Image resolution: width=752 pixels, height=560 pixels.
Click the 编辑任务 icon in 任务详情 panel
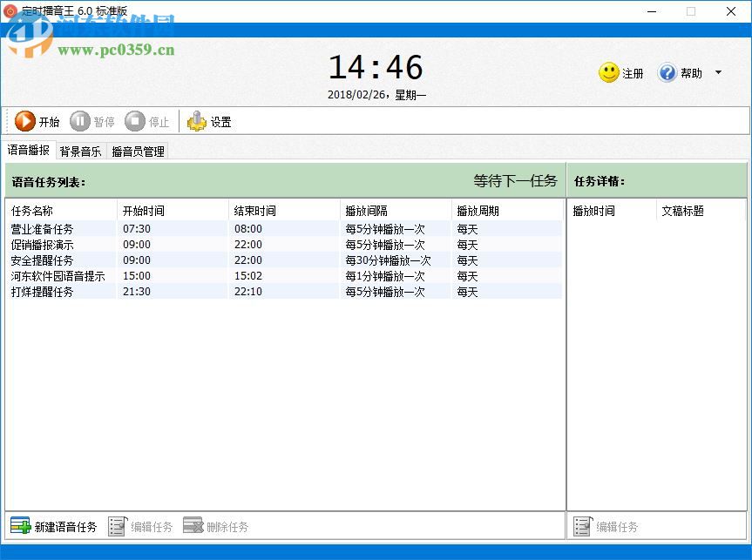click(582, 525)
